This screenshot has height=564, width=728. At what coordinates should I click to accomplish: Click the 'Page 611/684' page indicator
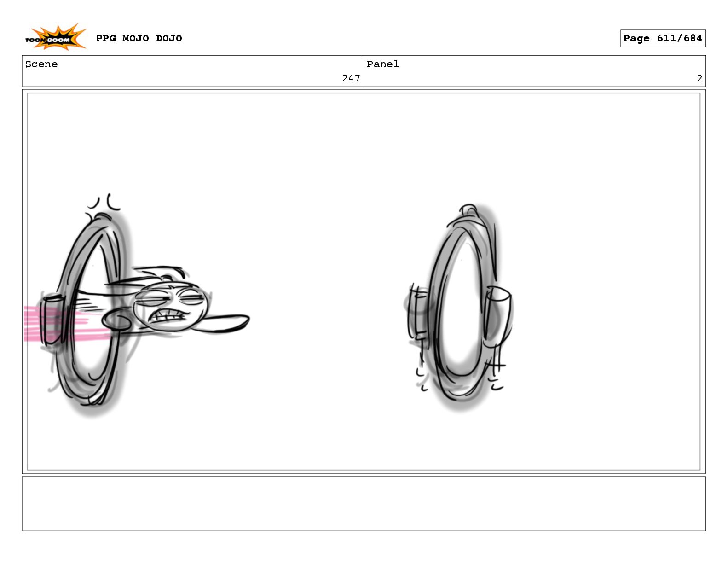pyautogui.click(x=663, y=38)
